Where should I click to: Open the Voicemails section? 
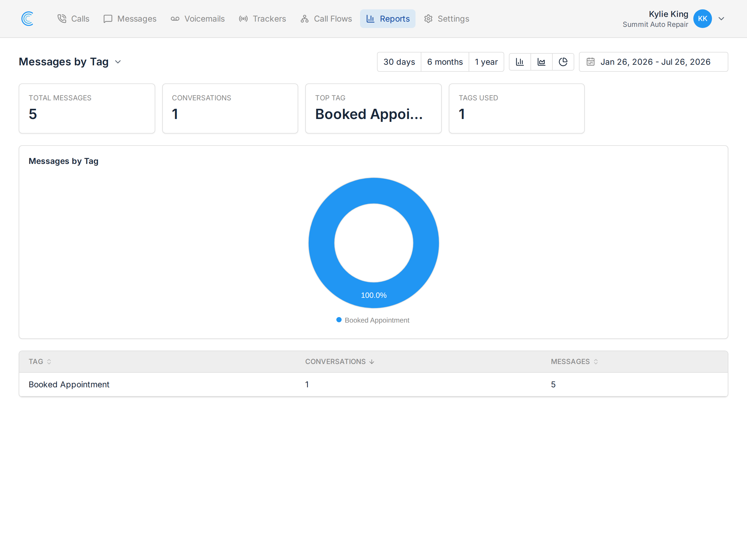[x=198, y=19]
